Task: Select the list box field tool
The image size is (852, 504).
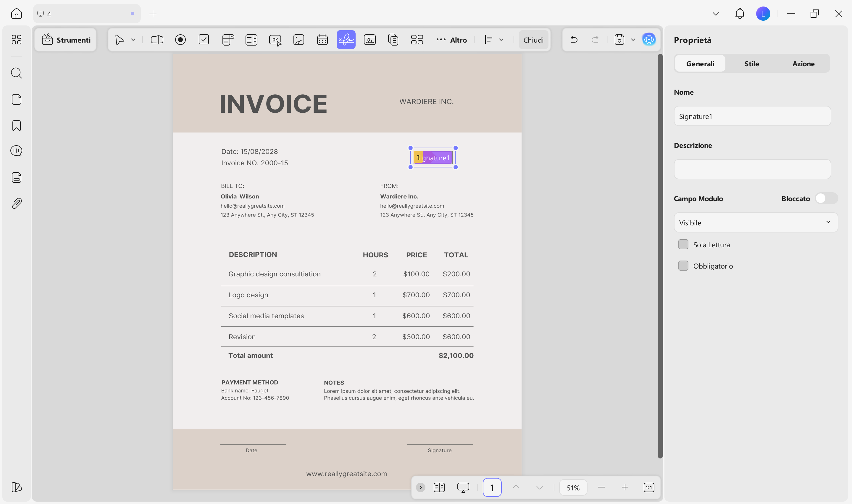Action: (251, 40)
